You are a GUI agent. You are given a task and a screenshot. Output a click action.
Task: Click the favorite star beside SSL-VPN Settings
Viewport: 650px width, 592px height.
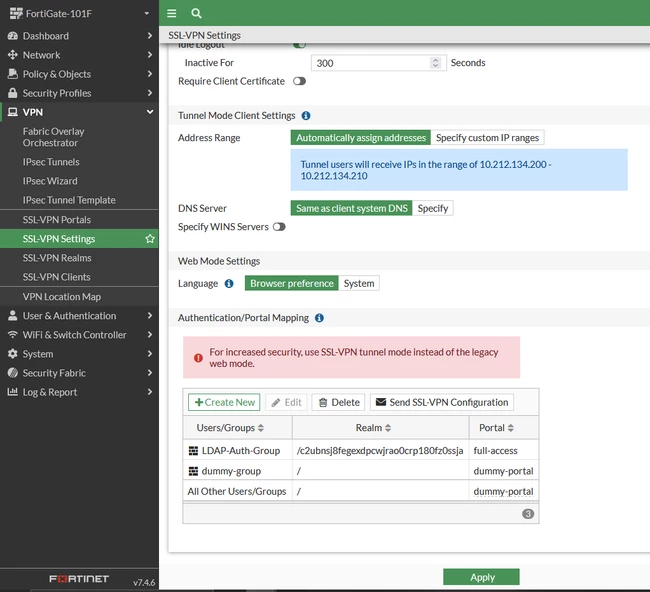point(150,239)
